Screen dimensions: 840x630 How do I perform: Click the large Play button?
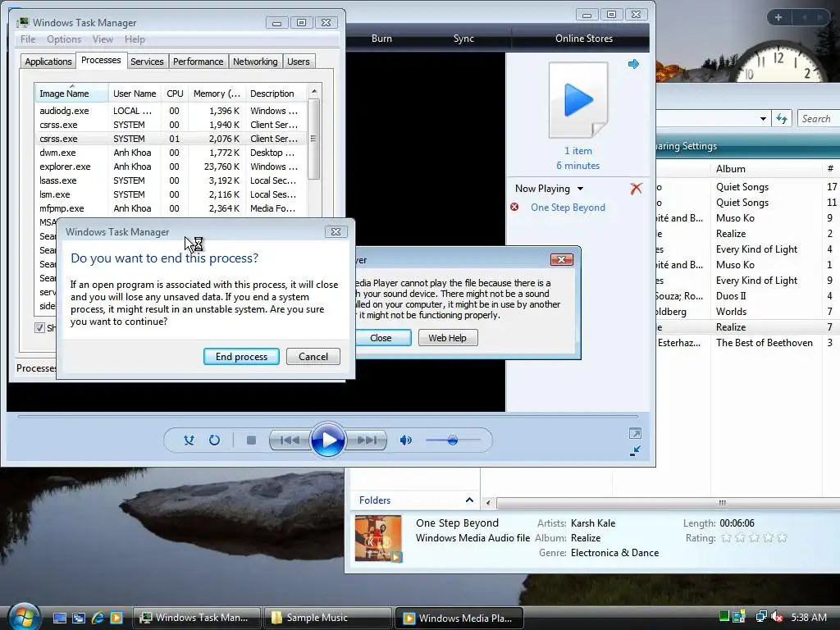pyautogui.click(x=327, y=441)
